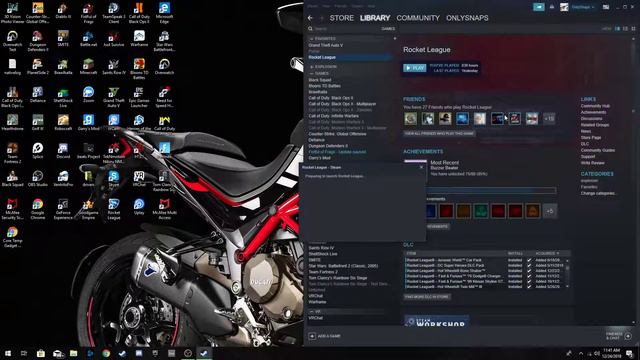Viewport: 640px width, 360px height.
Task: Open the Battle.net desktop icon
Action: [88, 39]
